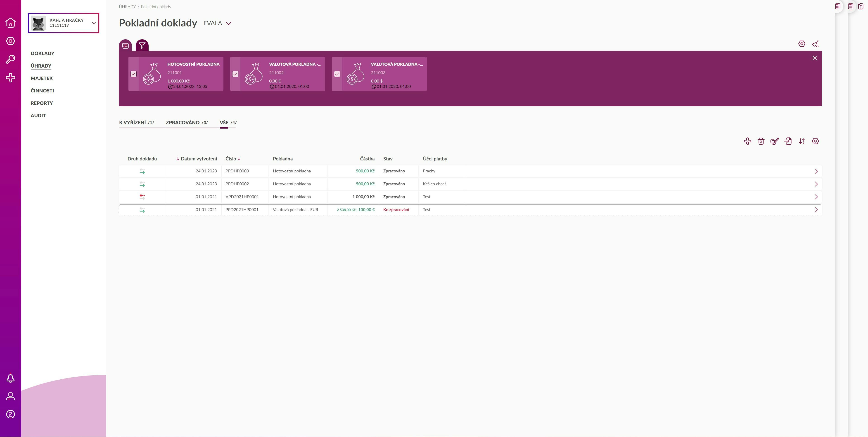Click Prachy purpose cell
868x437 pixels.
click(429, 171)
